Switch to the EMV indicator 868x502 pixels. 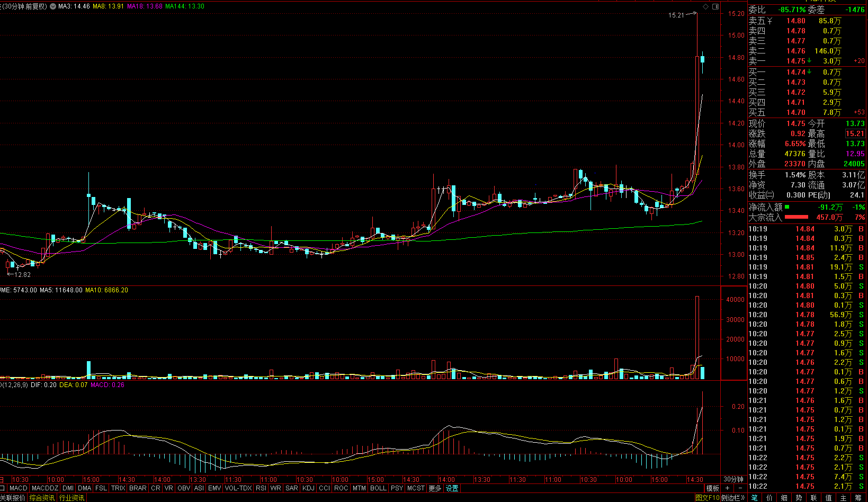tap(214, 488)
